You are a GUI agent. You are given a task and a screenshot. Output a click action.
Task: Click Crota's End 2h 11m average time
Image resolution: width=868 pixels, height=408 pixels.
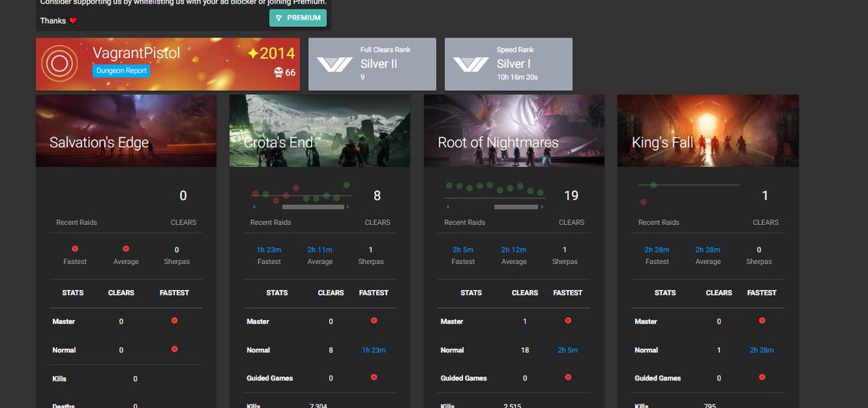point(320,250)
